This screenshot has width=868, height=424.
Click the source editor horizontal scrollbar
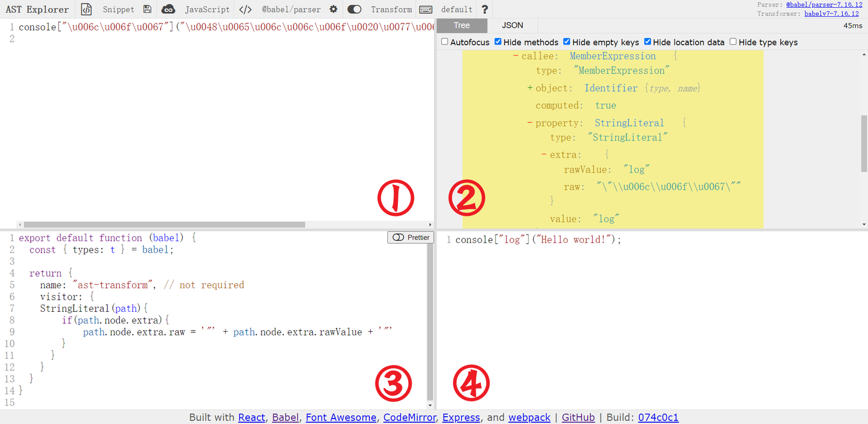pos(164,224)
